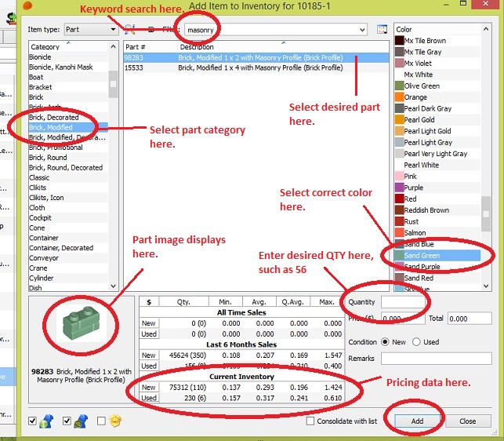Expand the filter history dropdown arrow
The height and width of the screenshot is (441, 504).
(362, 30)
